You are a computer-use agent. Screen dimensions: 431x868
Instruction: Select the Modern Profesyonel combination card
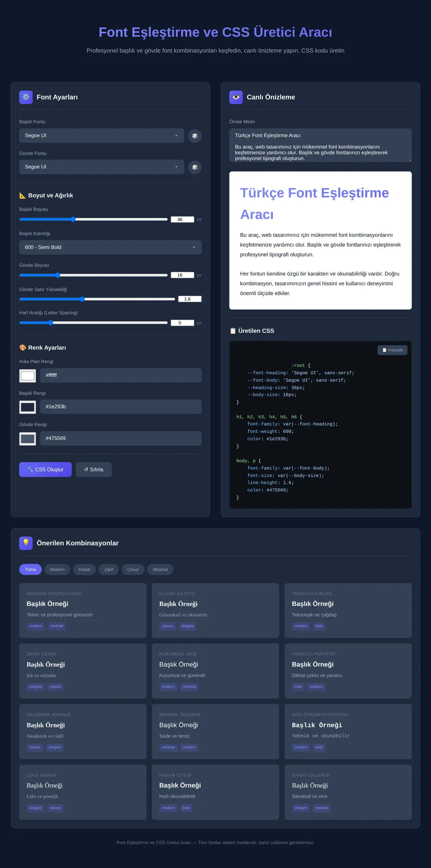pos(83,610)
